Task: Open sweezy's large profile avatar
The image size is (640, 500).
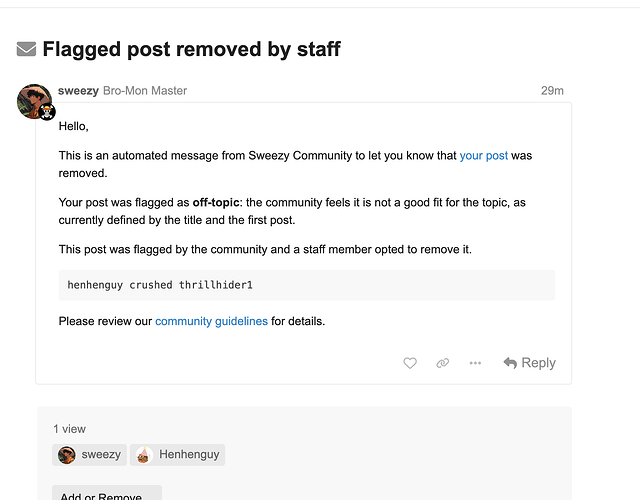Action: [34, 101]
